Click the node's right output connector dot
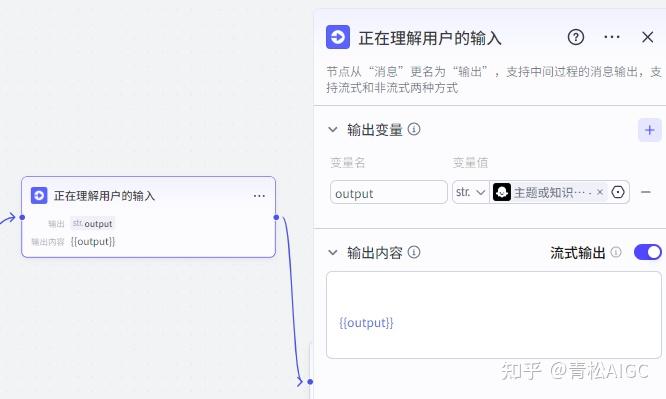This screenshot has width=666, height=399. (x=276, y=217)
